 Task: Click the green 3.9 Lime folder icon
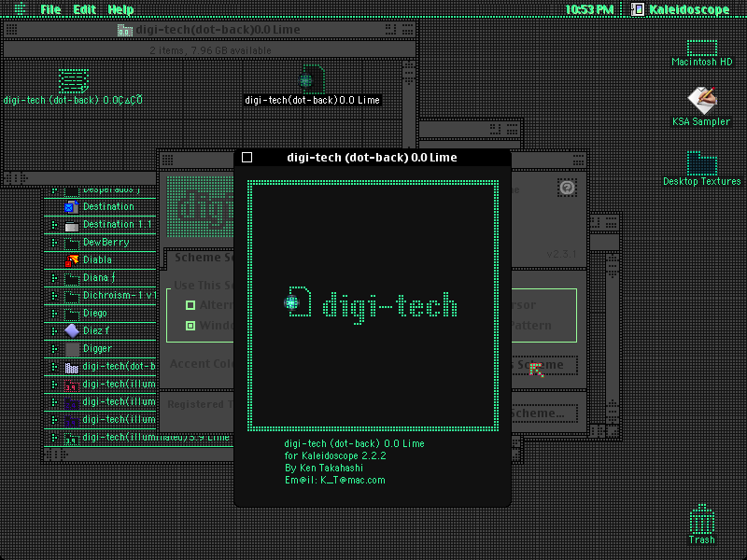pos(72,438)
